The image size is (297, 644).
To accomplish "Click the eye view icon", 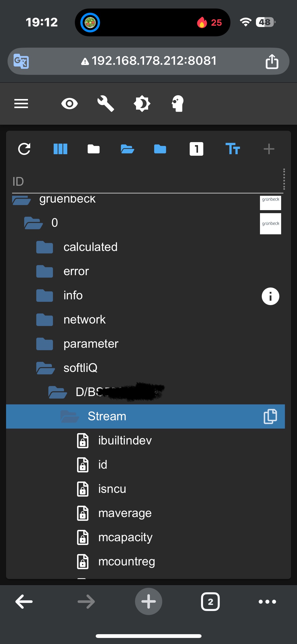I will (70, 104).
